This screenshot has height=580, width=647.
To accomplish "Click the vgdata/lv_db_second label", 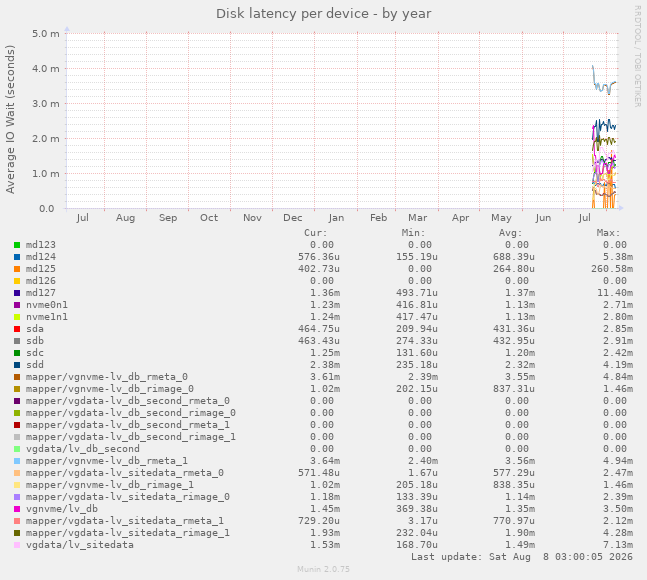I will 83,448.
